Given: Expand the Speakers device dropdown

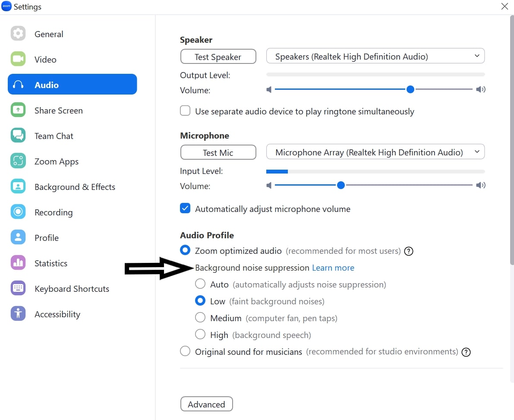Looking at the screenshot, I should pyautogui.click(x=375, y=56).
